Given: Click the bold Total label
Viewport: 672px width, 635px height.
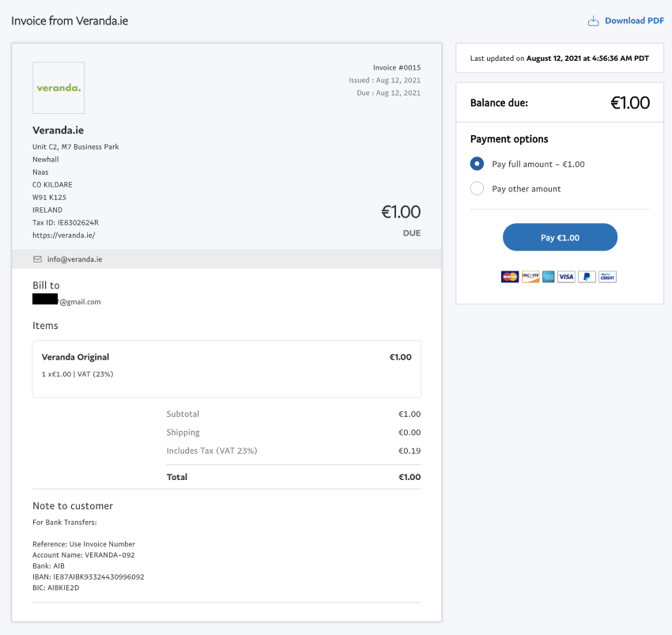Looking at the screenshot, I should point(177,477).
